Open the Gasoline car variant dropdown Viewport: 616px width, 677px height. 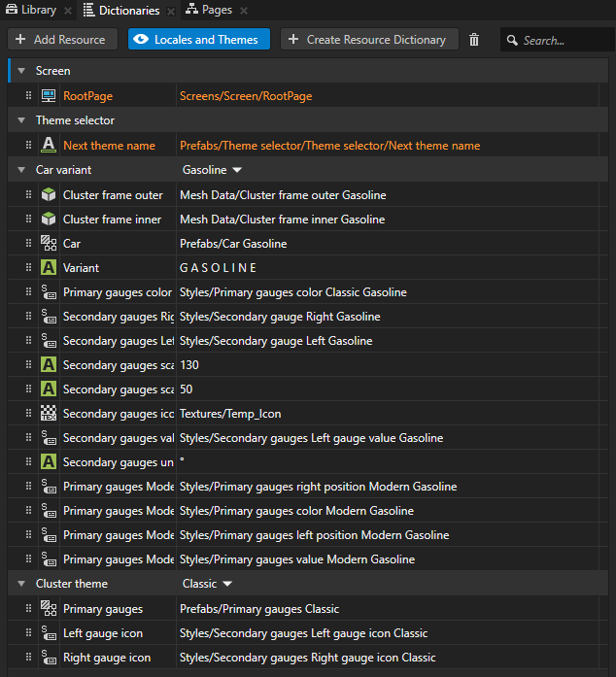212,170
